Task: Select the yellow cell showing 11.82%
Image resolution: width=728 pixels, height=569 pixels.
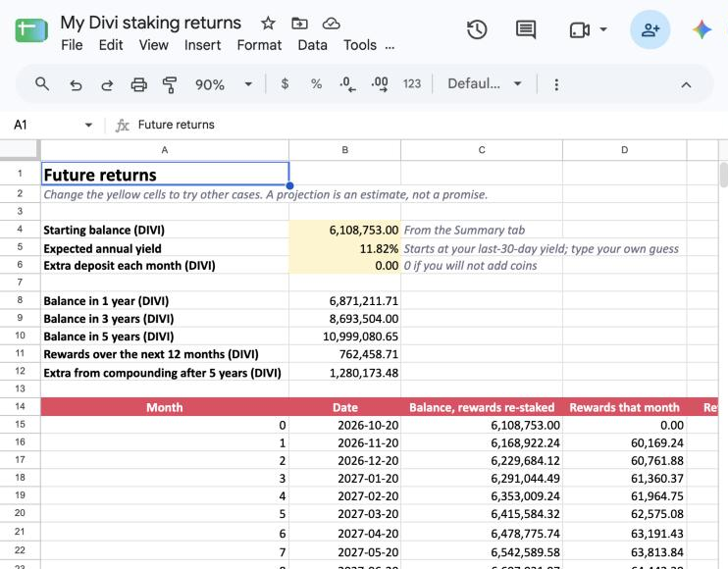Action: (x=344, y=248)
